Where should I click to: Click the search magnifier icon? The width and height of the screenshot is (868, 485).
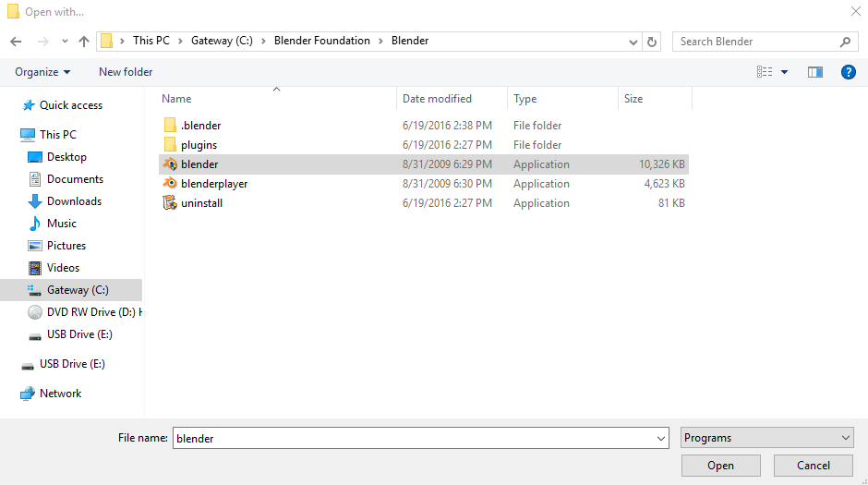click(845, 42)
